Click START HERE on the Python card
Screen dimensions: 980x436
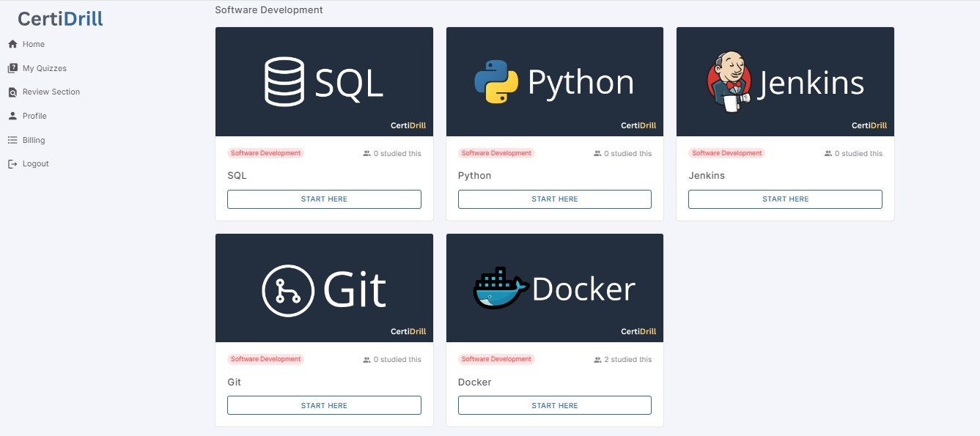coord(555,199)
